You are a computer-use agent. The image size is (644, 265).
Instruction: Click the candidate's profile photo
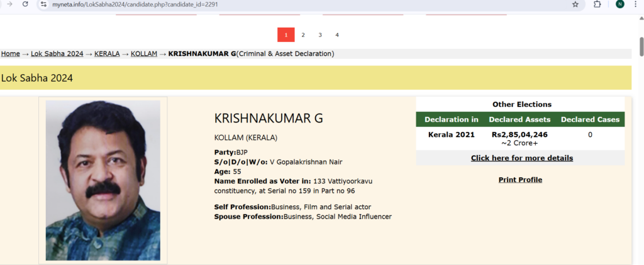pos(103,180)
